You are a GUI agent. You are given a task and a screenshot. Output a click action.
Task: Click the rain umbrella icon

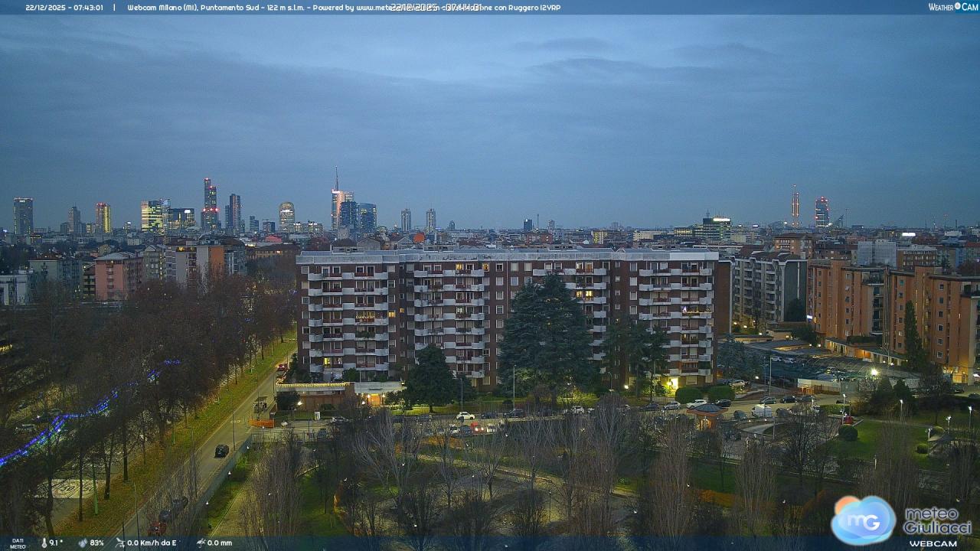(200, 543)
